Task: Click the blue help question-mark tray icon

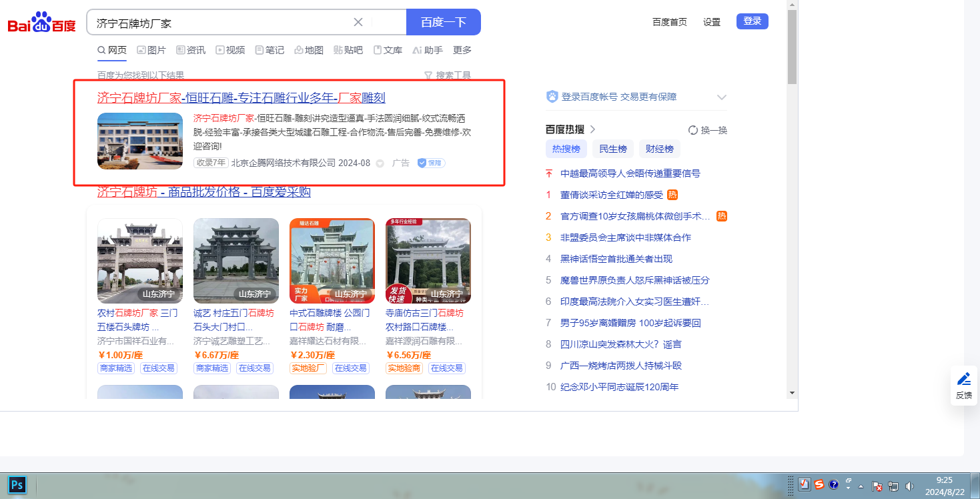Action: (x=833, y=484)
